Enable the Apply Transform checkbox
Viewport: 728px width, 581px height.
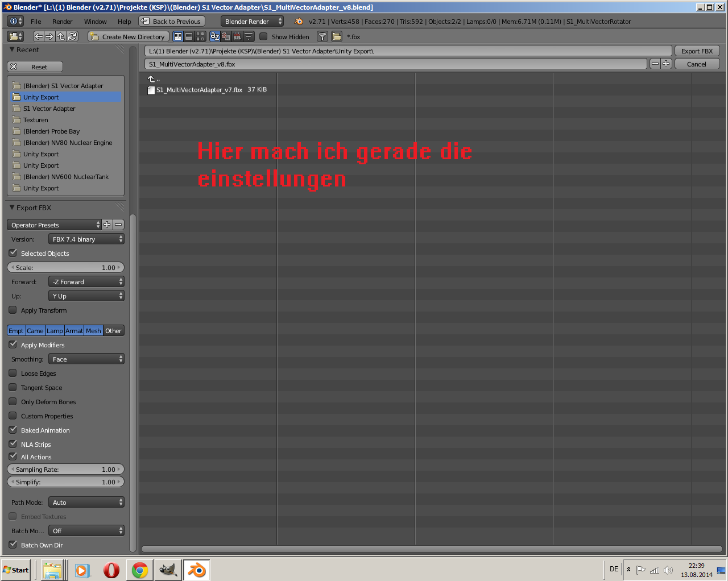click(x=13, y=310)
